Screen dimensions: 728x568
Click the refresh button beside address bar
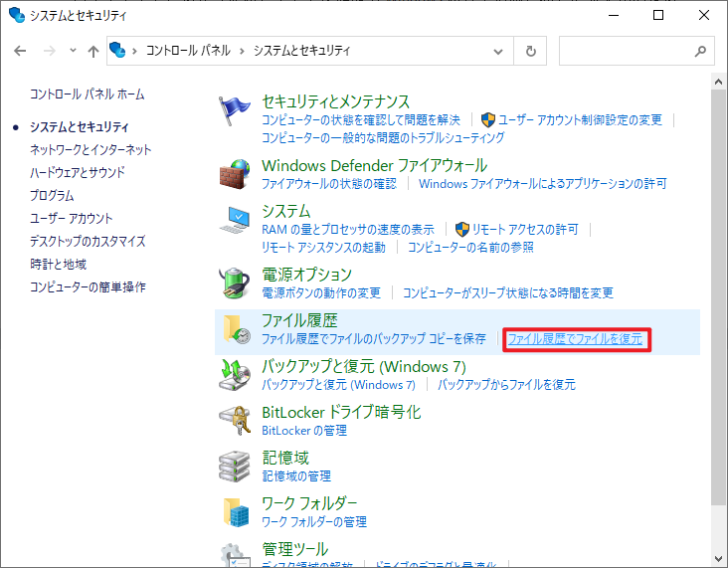click(531, 51)
